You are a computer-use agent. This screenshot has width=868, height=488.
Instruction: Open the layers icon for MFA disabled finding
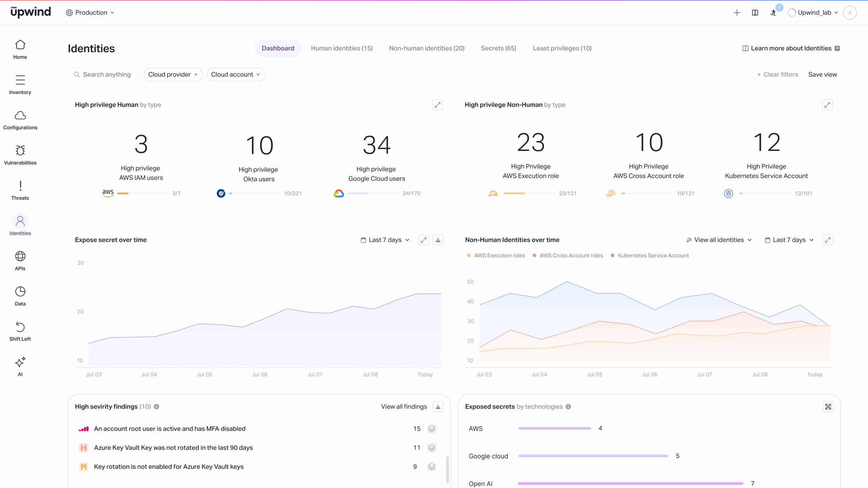point(432,429)
